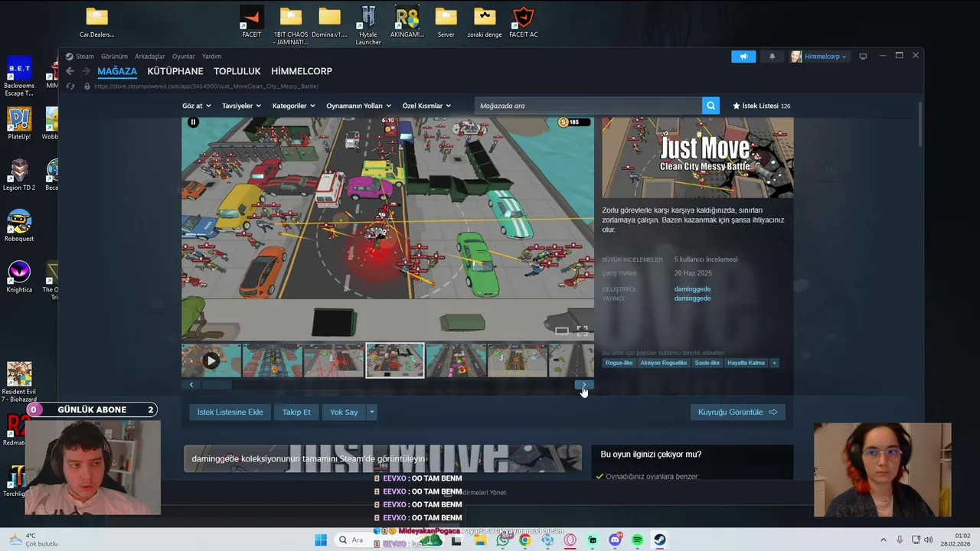The height and width of the screenshot is (551, 980).
Task: Open Discord from the taskbar
Action: (615, 540)
